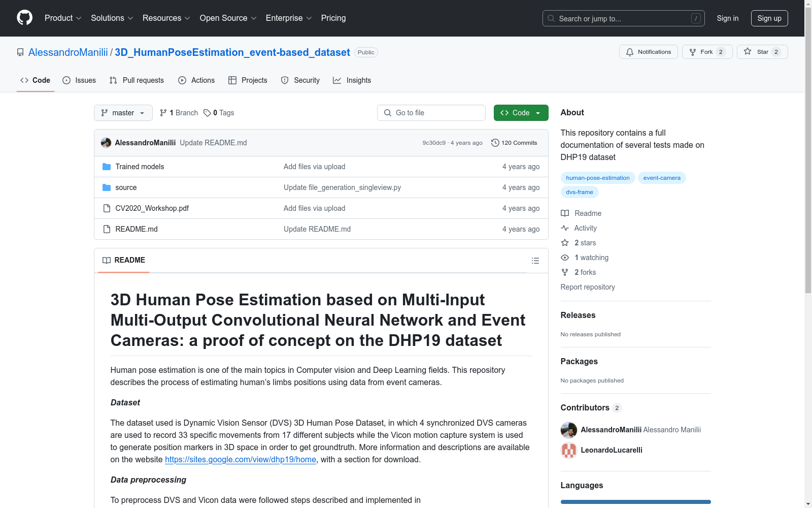Click the Sign up button

(769, 18)
